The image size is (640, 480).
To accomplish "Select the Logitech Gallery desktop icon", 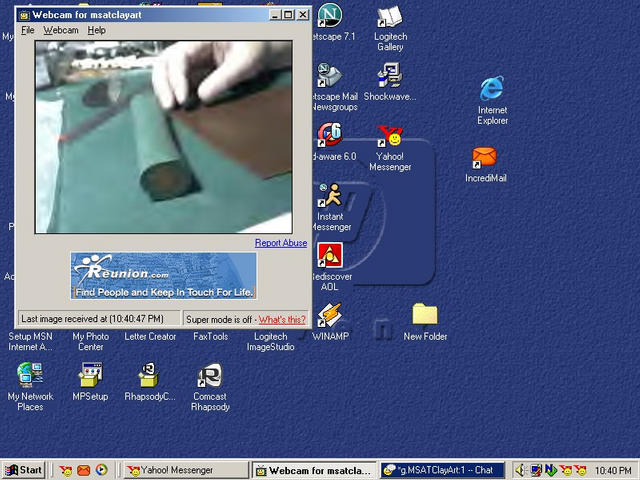I will tap(390, 17).
